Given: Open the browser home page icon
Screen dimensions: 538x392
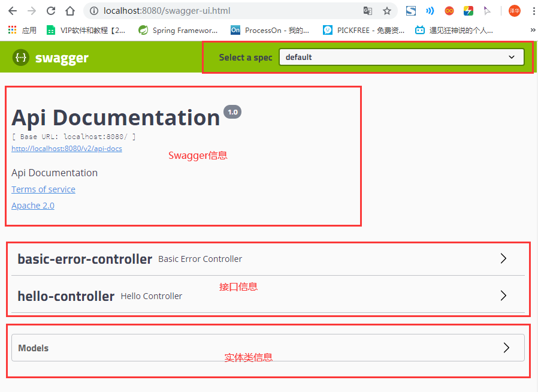Looking at the screenshot, I should 70,11.
